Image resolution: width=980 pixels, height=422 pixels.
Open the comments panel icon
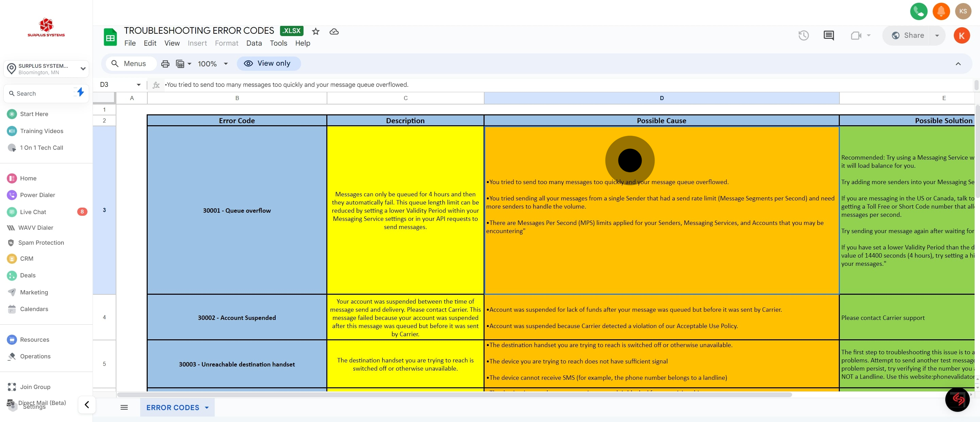[828, 36]
